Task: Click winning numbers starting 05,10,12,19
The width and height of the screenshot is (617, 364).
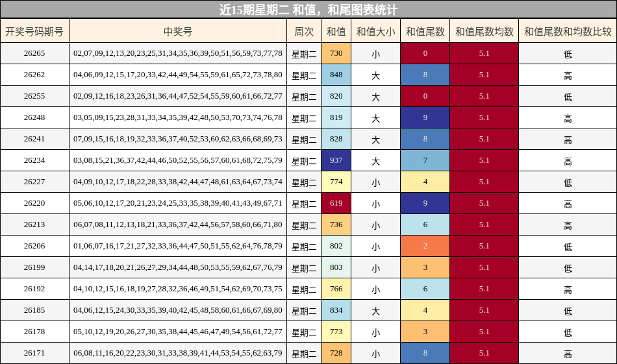Action: coord(178,332)
